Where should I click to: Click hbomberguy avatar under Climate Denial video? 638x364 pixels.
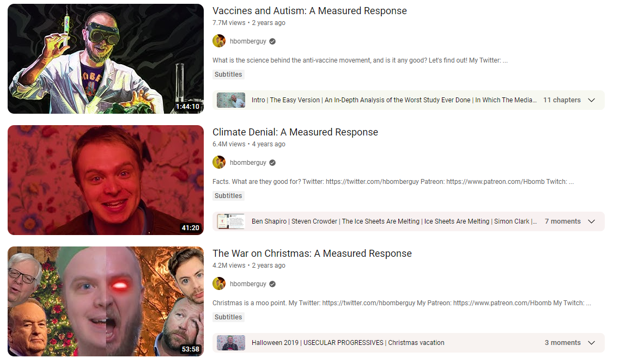[219, 163]
